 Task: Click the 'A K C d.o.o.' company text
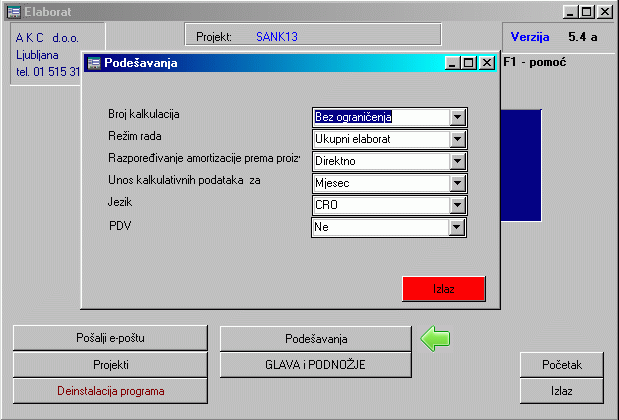click(x=47, y=38)
